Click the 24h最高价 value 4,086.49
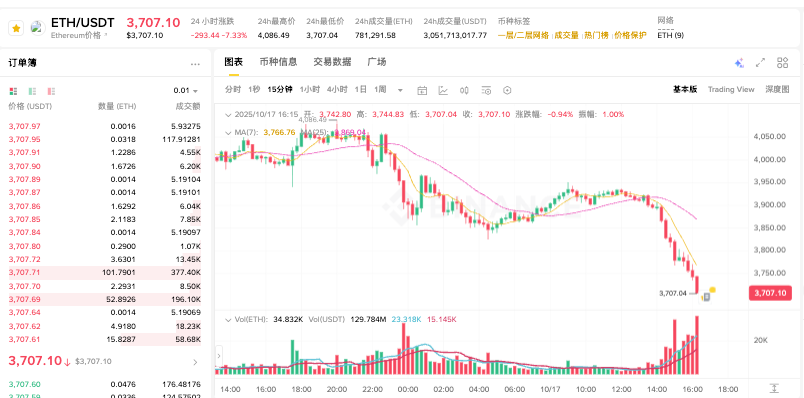This screenshot has height=398, width=804. click(273, 35)
